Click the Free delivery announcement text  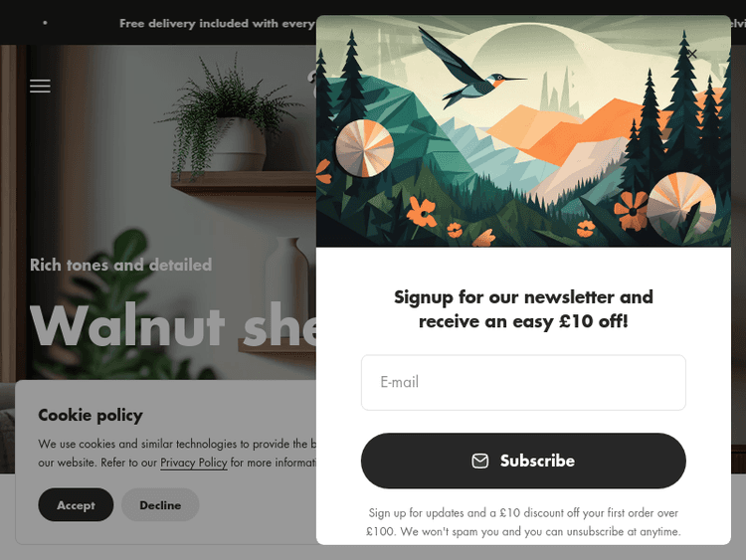(x=217, y=23)
